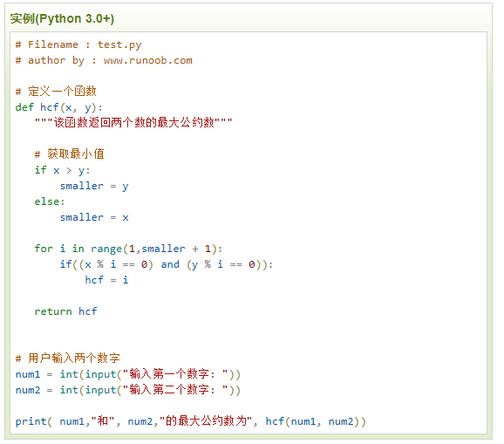Click the 'if x > y:' line
504x444 pixels.
coord(63,170)
